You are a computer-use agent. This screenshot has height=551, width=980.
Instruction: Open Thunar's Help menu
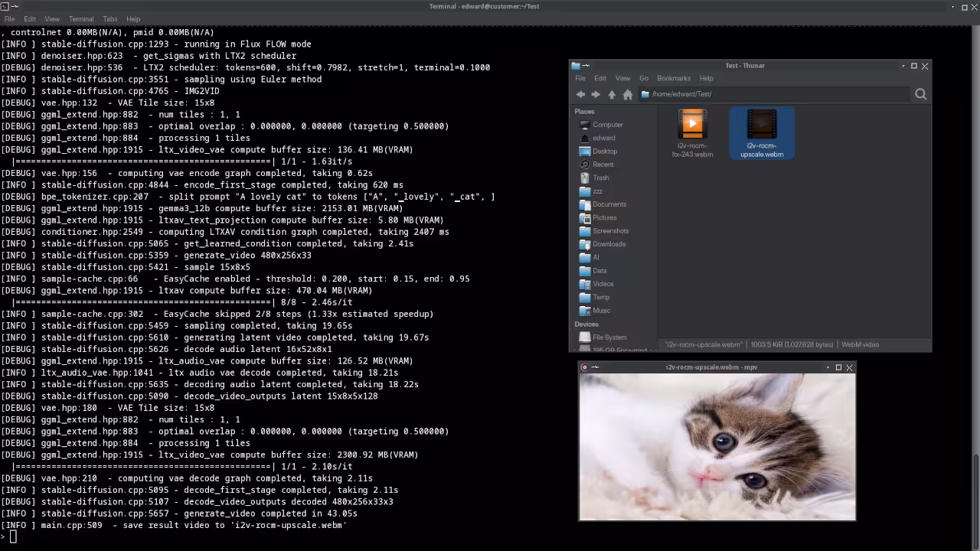pyautogui.click(x=706, y=78)
